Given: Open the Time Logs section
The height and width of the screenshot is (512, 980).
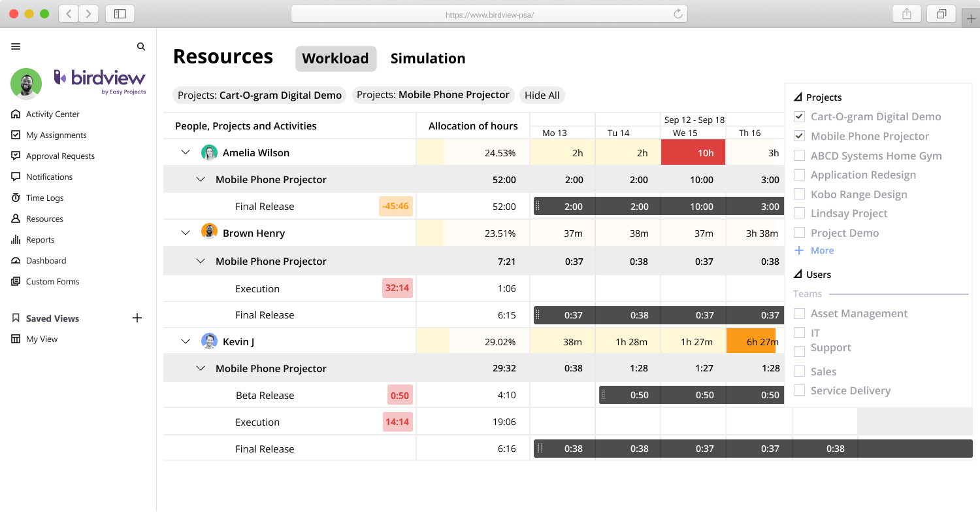Looking at the screenshot, I should pyautogui.click(x=14, y=197).
